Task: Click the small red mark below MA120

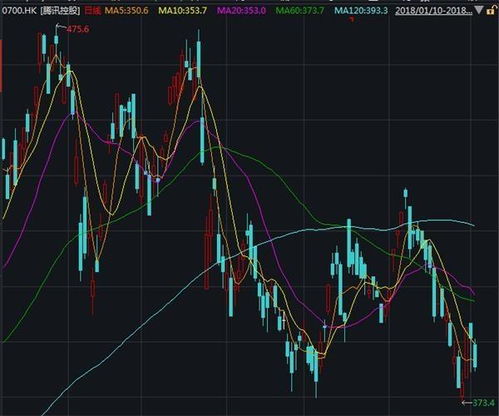Action: click(x=351, y=19)
